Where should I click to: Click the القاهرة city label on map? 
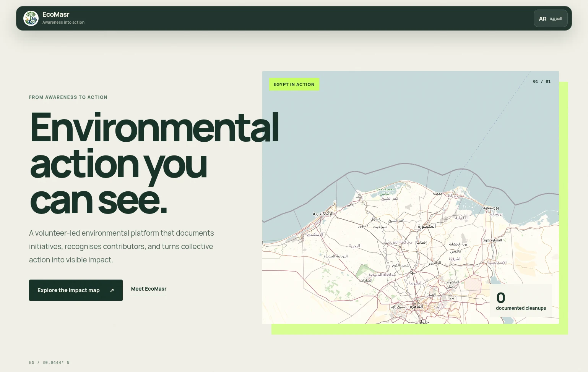click(x=416, y=306)
